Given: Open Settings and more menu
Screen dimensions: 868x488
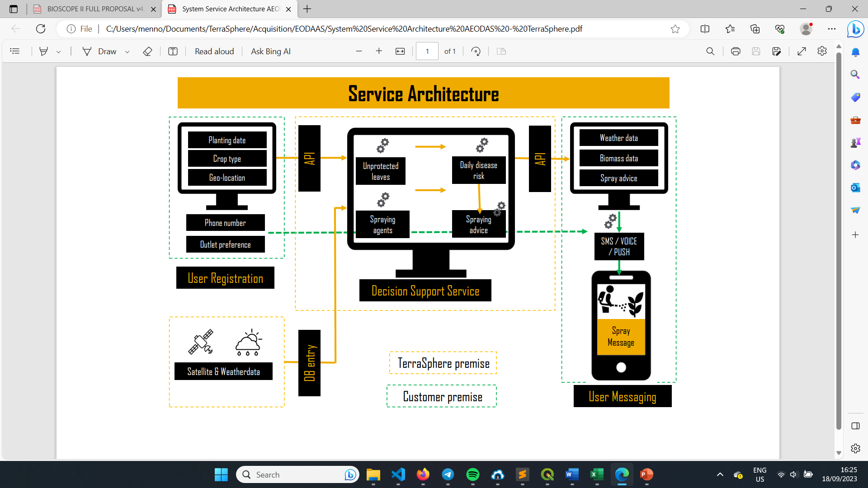Looking at the screenshot, I should tap(832, 29).
